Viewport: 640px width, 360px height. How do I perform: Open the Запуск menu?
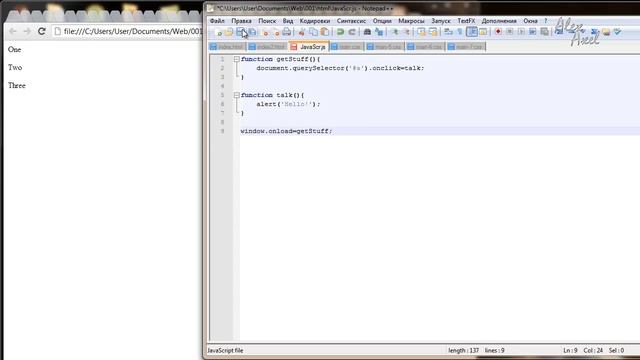coord(441,21)
